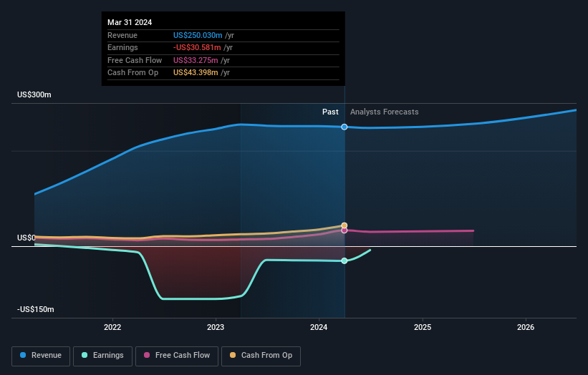Click the Revenue row label in tooltip

point(122,35)
